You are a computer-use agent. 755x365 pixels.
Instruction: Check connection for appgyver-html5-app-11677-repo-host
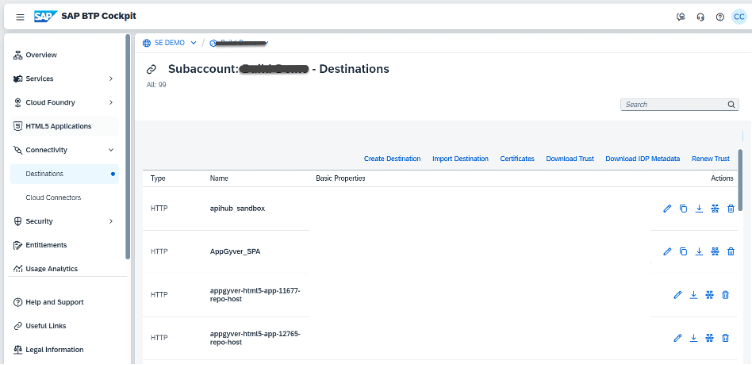[709, 295]
